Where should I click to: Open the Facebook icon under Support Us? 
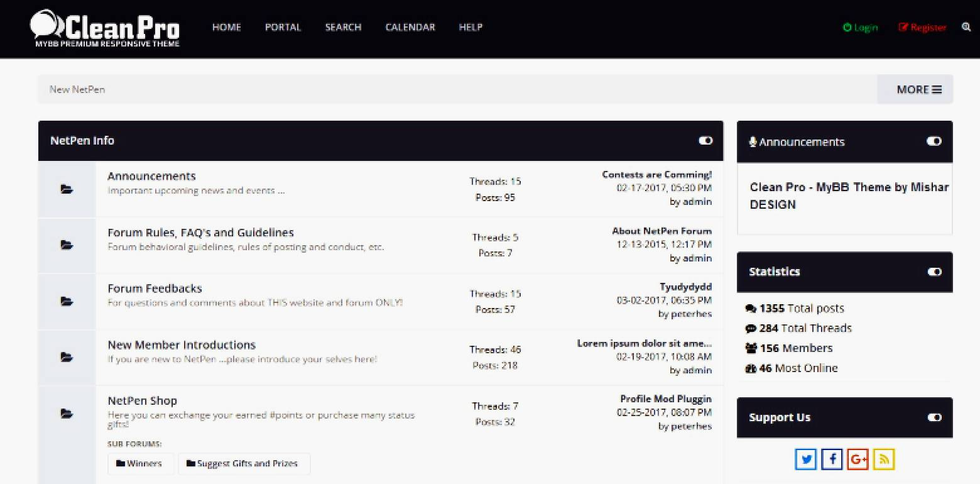pyautogui.click(x=832, y=459)
